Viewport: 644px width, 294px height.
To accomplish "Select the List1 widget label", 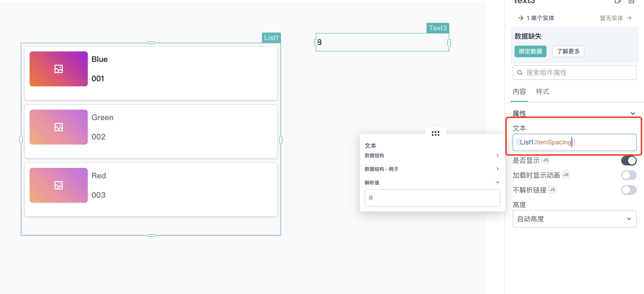I will [271, 38].
